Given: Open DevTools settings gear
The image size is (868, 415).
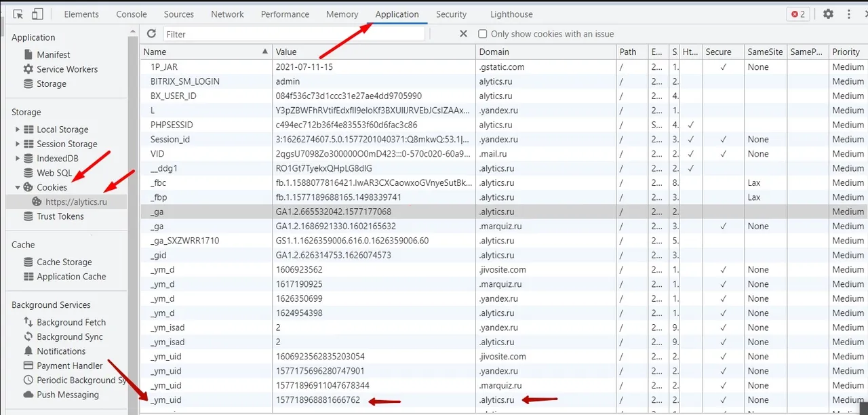Looking at the screenshot, I should pos(828,14).
